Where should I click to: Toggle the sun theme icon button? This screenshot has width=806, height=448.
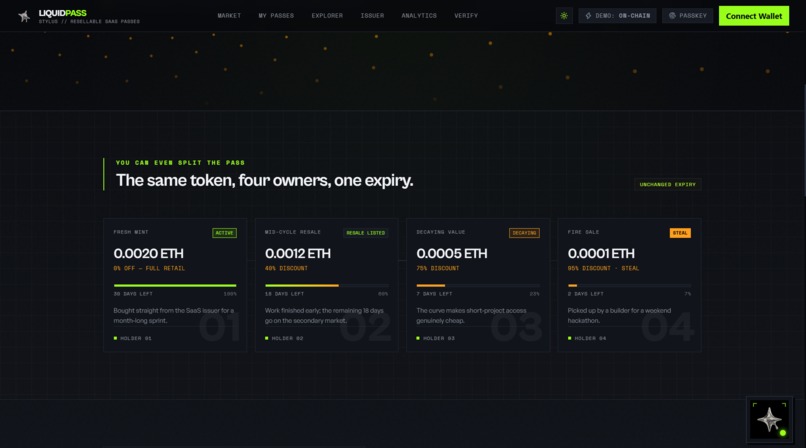[x=564, y=16]
